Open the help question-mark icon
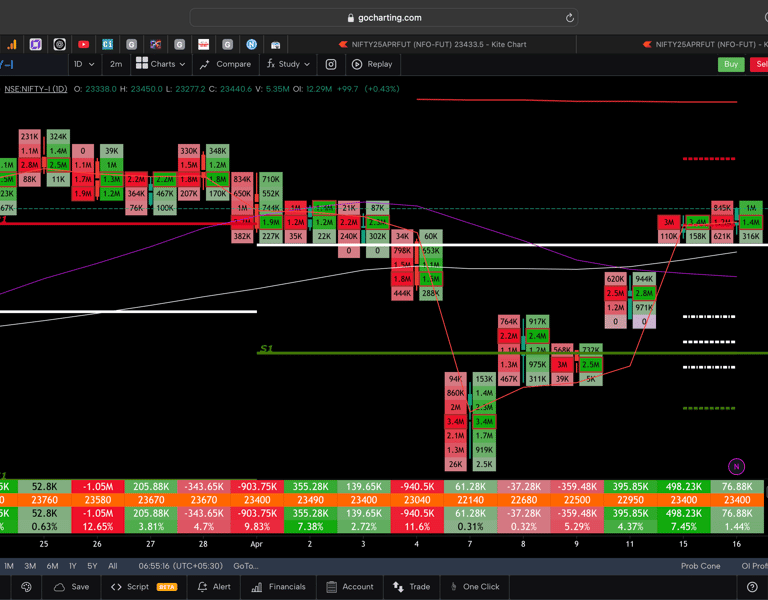 coord(752,587)
